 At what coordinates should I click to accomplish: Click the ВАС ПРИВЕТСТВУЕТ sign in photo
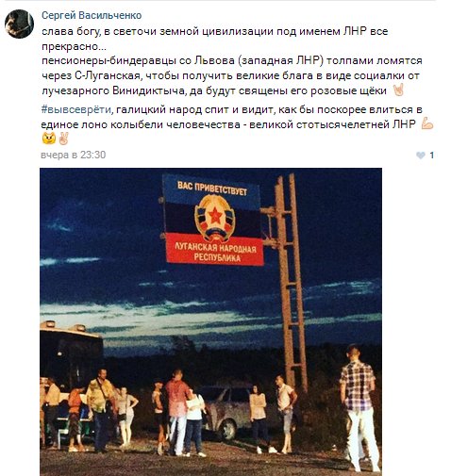click(212, 188)
